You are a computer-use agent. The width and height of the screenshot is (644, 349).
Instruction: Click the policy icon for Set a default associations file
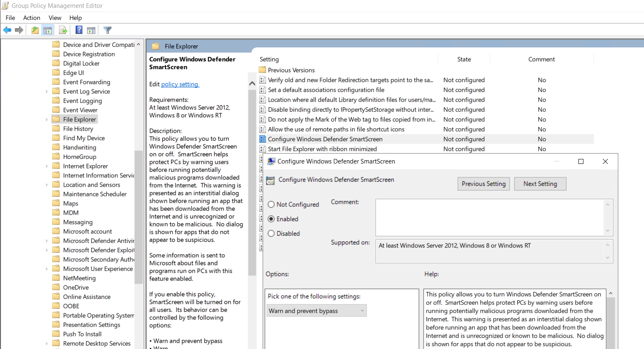coord(263,90)
